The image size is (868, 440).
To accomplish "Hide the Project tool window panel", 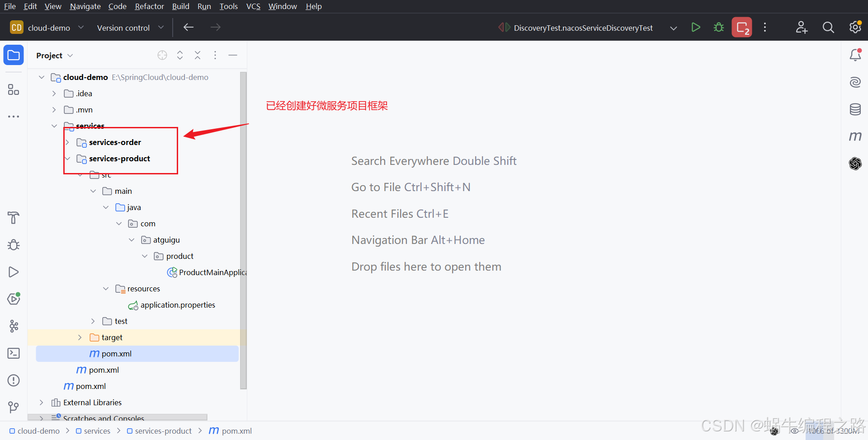I will pos(233,55).
